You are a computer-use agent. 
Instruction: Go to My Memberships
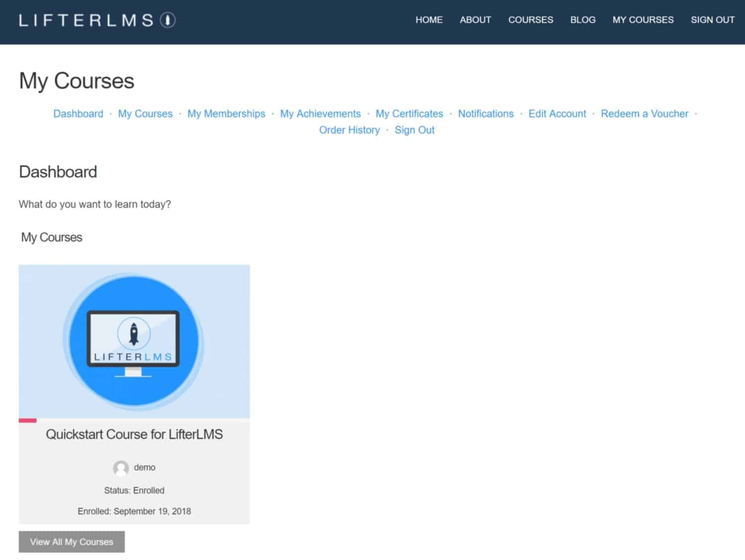pos(226,114)
